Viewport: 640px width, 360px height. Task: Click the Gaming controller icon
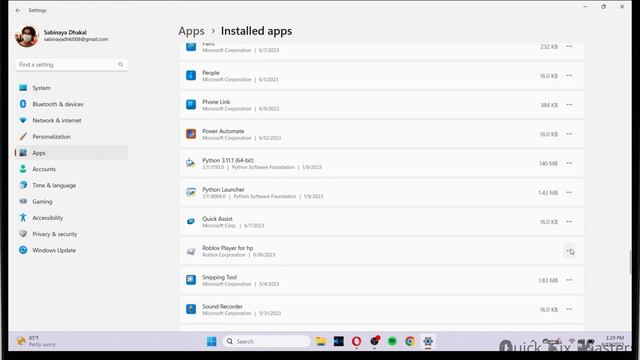(23, 201)
